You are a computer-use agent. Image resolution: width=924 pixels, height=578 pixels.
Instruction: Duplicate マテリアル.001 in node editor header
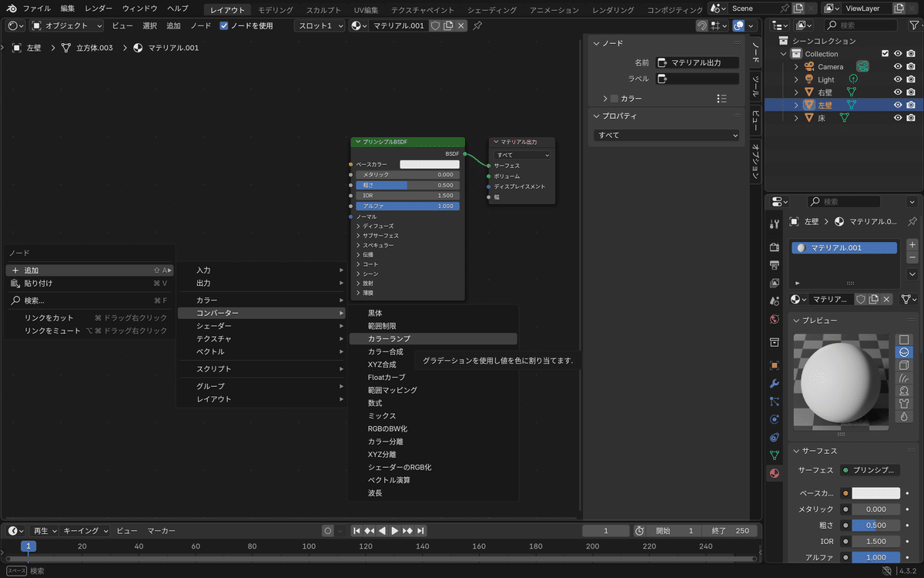(448, 25)
